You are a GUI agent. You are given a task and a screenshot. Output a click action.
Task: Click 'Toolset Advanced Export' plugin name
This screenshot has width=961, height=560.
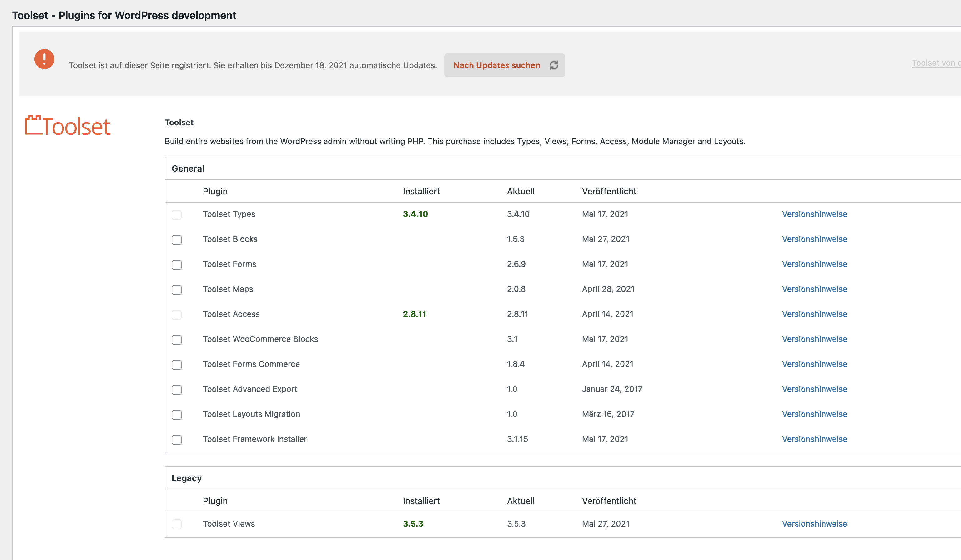250,389
